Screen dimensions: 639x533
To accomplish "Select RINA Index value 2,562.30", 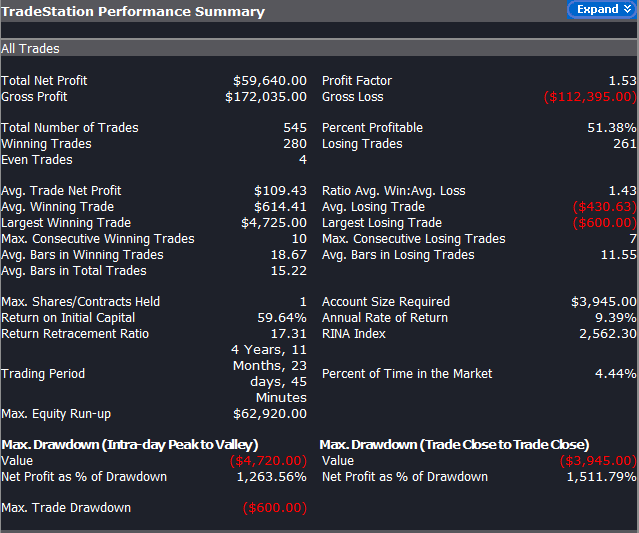I will tap(608, 333).
